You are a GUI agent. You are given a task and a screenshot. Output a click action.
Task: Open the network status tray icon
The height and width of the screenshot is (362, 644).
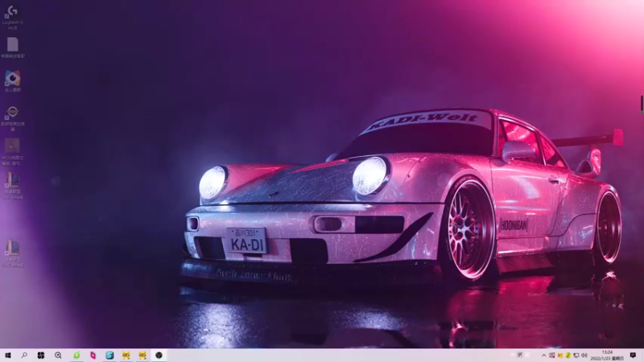[x=576, y=356]
